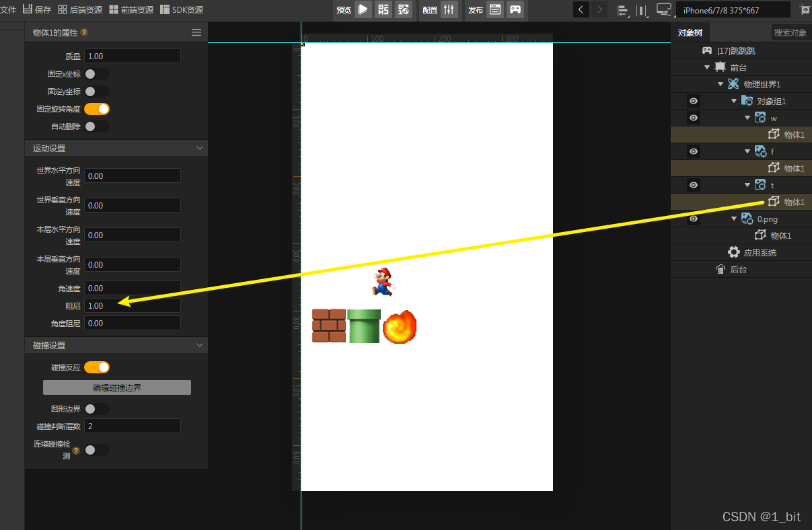Click the 质量 mass input field

click(x=133, y=56)
